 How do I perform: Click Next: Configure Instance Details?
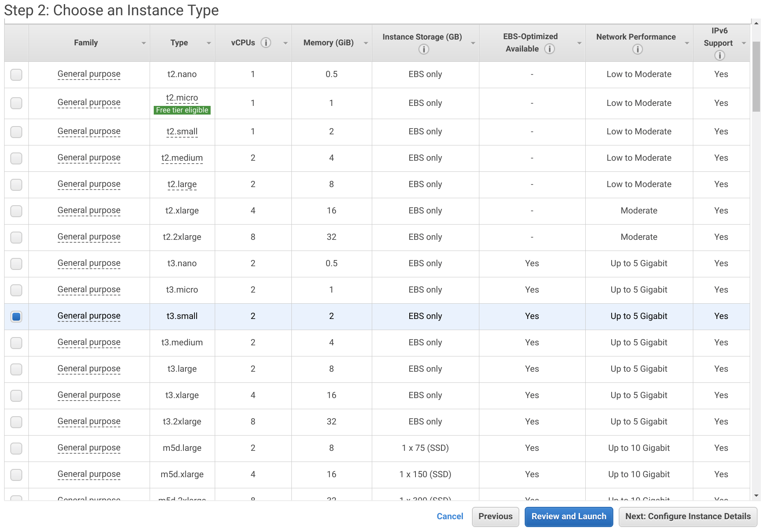[x=688, y=517]
